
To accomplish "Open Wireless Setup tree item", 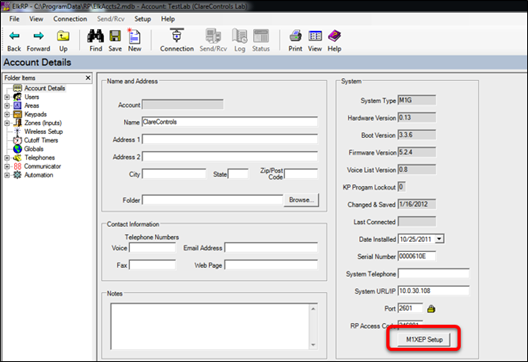I will pos(43,132).
